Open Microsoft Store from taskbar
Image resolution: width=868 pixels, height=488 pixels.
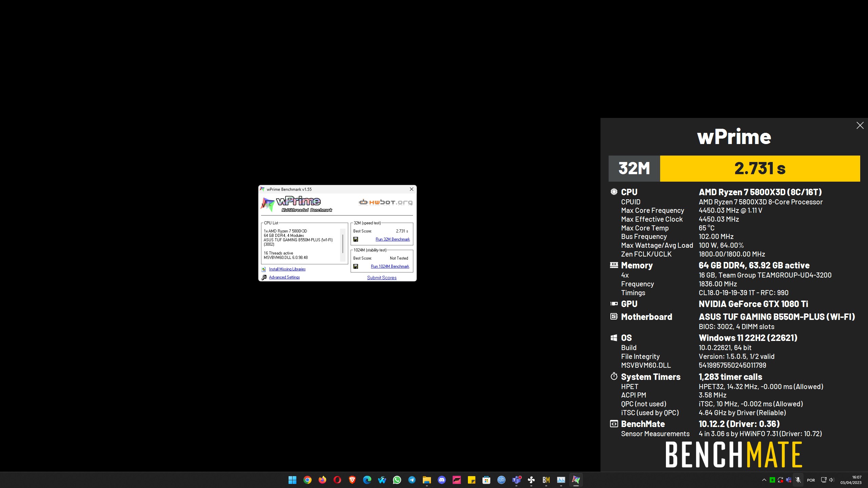(486, 480)
